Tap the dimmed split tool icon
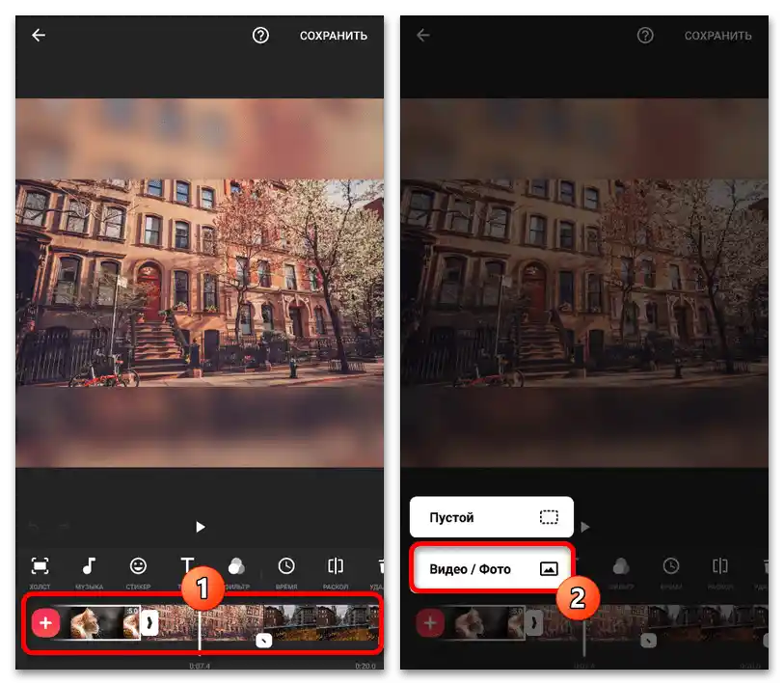This screenshot has height=685, width=784. (720, 566)
